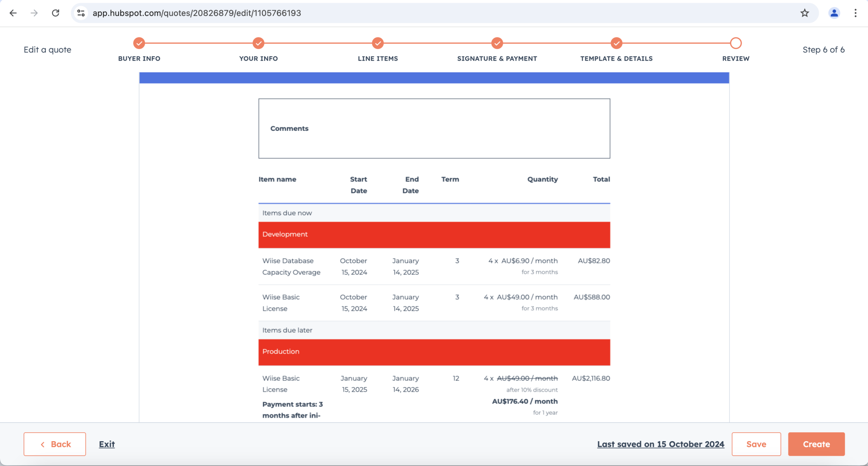Click the red Development section header

[434, 235]
